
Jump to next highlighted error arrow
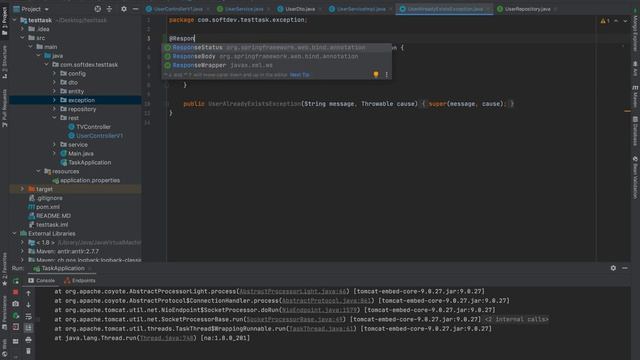(x=625, y=20)
